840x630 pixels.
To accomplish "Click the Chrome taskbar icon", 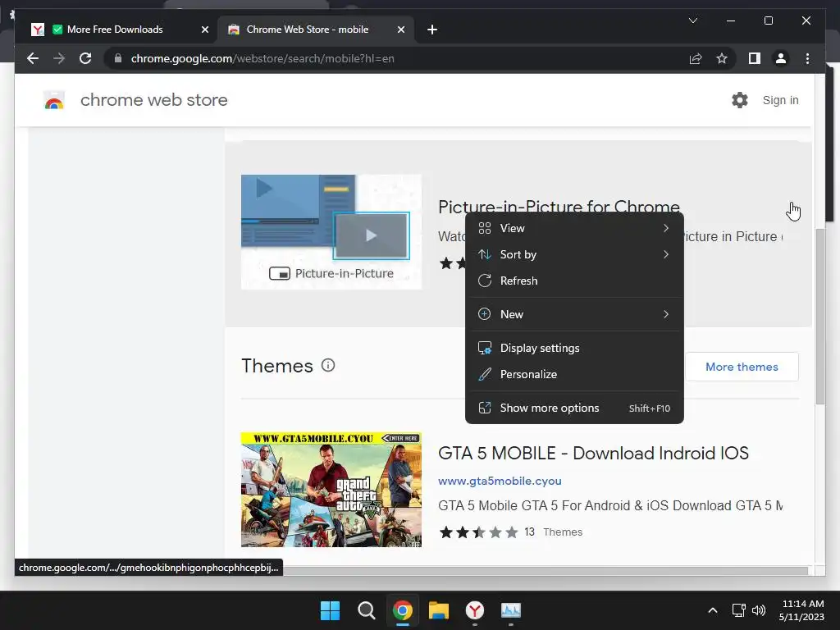I will pos(402,610).
